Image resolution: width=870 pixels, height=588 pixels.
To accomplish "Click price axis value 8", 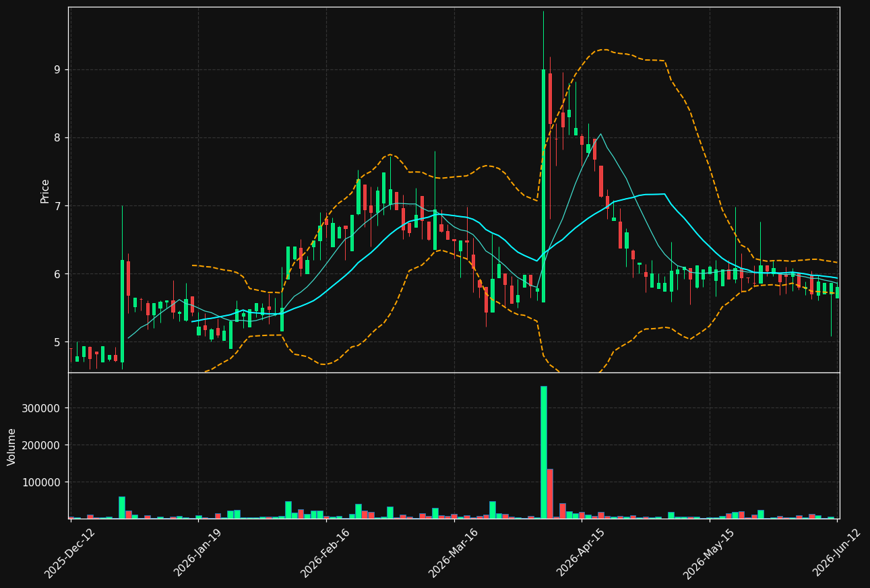I will (57, 137).
